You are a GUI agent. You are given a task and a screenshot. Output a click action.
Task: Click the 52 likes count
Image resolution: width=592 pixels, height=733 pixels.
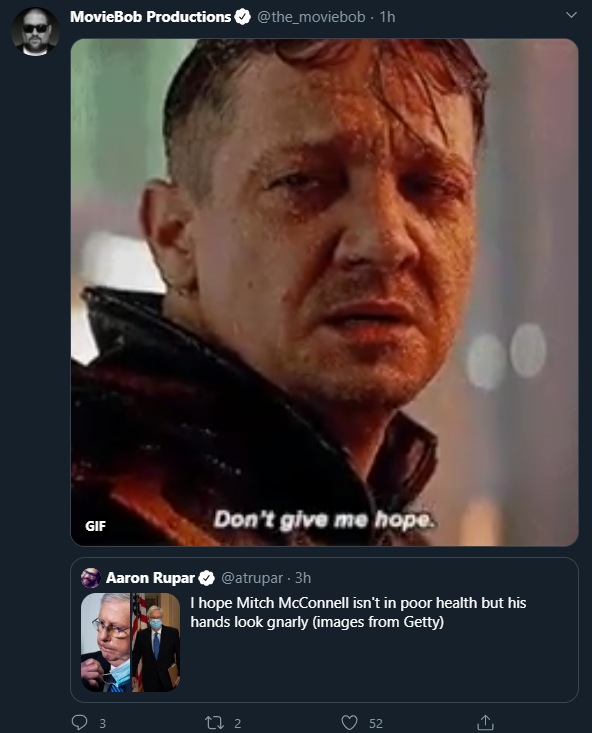tap(375, 724)
